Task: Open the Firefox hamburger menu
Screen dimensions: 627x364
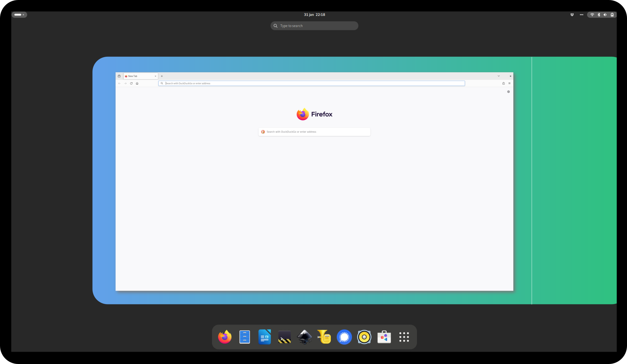Action: coord(510,83)
